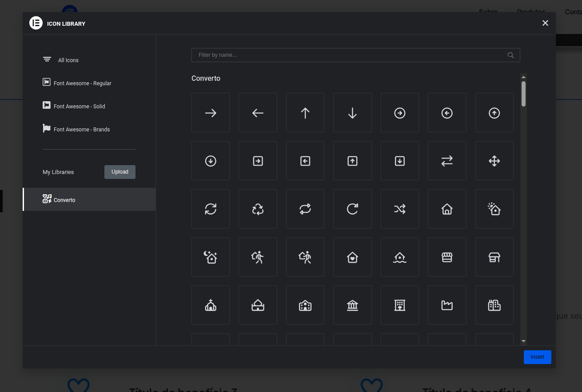Viewport: 582px width, 392px height.
Task: Open Font Awesome - Brands library
Action: [x=89, y=129]
